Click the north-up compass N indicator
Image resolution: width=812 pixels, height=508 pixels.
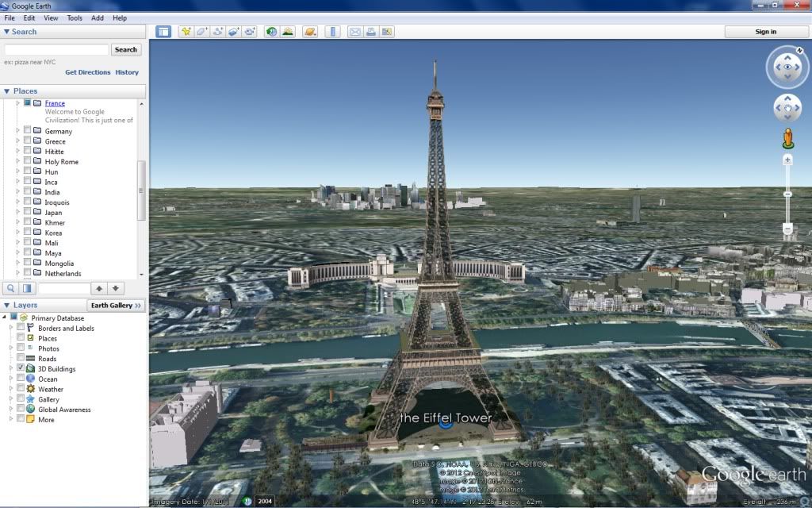click(799, 51)
